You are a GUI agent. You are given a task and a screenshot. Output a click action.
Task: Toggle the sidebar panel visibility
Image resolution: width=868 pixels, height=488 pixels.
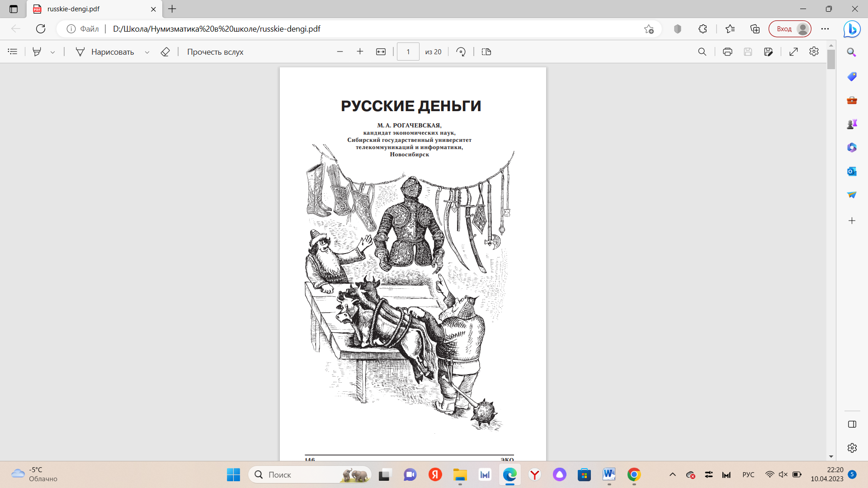852,424
